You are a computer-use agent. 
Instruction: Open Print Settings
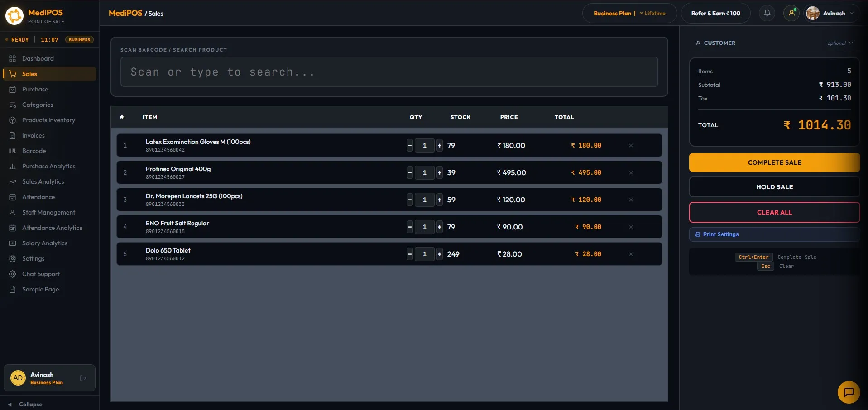(x=774, y=234)
